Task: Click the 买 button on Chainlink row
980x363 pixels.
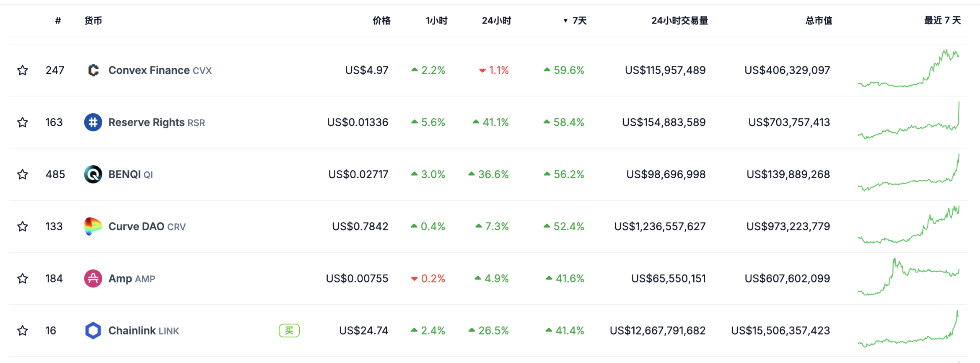Action: tap(288, 330)
